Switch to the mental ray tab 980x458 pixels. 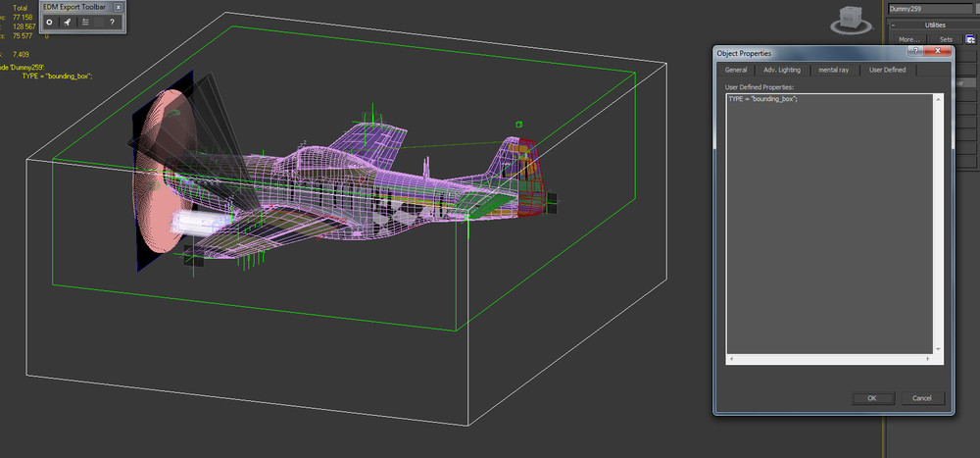click(834, 70)
